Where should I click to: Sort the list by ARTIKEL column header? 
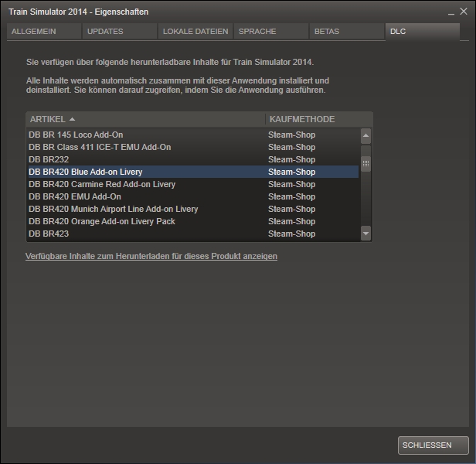coord(146,119)
